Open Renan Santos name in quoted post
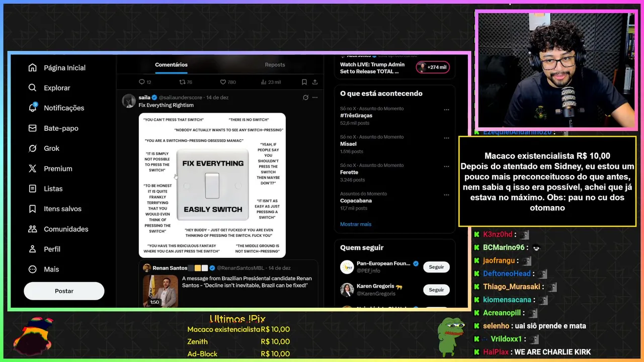The height and width of the screenshot is (362, 644). click(x=170, y=268)
